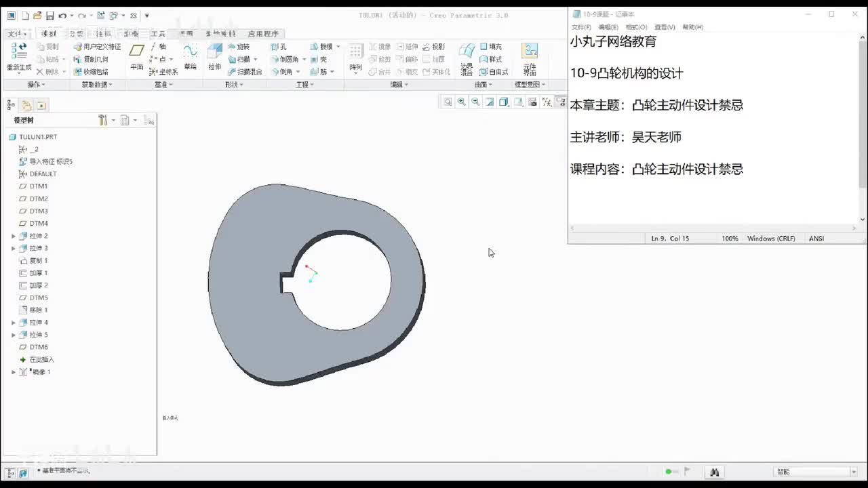868x488 pixels.
Task: Click Notepad's vertical scrollbar down arrow
Action: 863,219
